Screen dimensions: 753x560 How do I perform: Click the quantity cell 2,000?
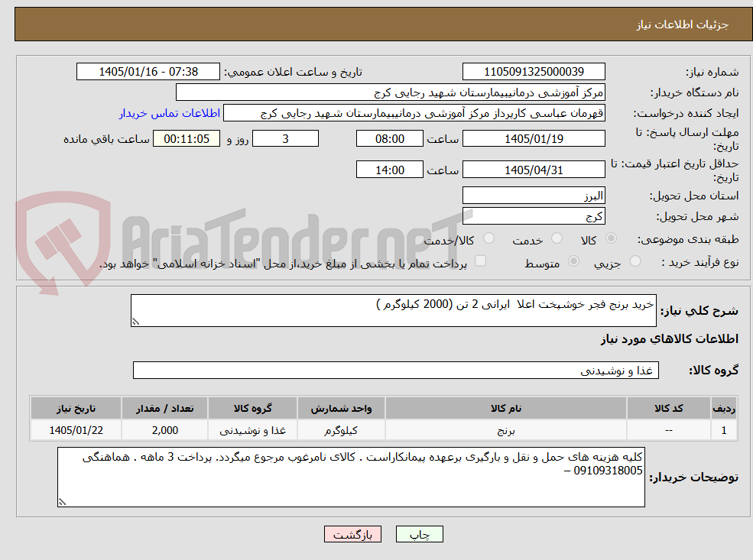(x=164, y=430)
